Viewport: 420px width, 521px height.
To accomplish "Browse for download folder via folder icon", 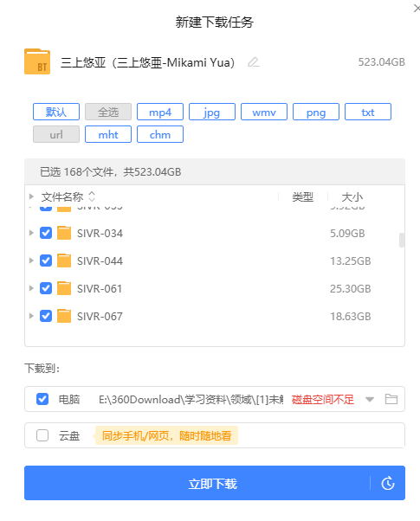I will (391, 399).
